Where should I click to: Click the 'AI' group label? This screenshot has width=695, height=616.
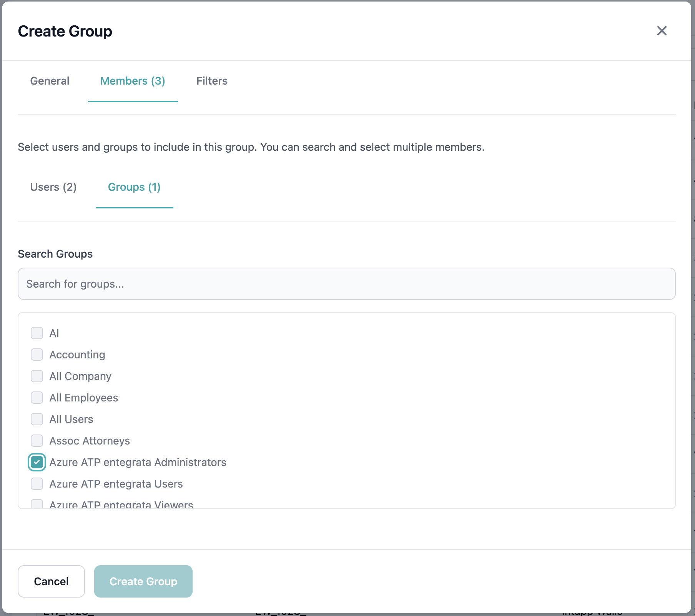pos(54,333)
